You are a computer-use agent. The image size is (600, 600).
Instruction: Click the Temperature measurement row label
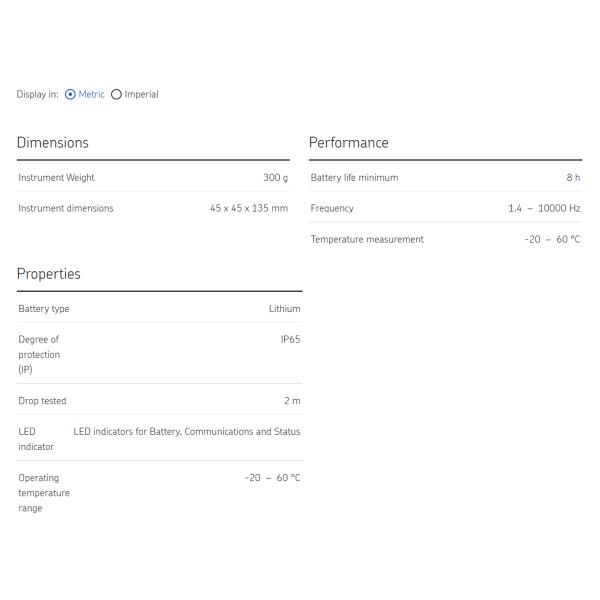pyautogui.click(x=367, y=240)
